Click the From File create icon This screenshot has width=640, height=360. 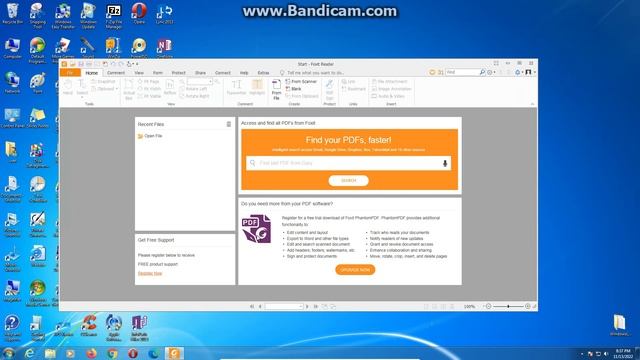point(276,89)
